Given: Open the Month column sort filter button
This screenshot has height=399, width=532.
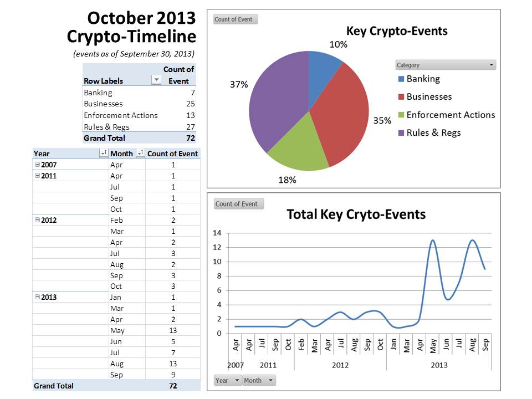Looking at the screenshot, I should coord(140,154).
